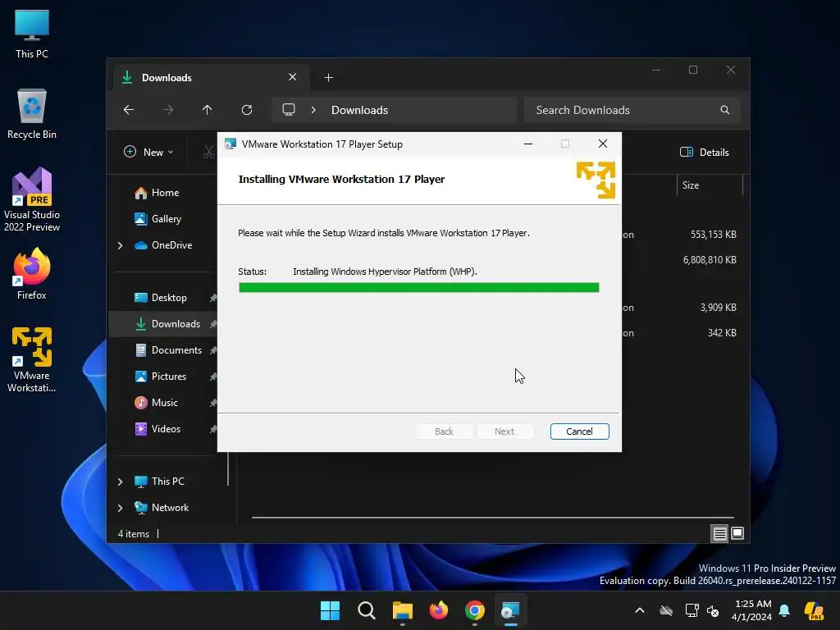
Task: Click the disabled Back button in setup
Action: 444,431
